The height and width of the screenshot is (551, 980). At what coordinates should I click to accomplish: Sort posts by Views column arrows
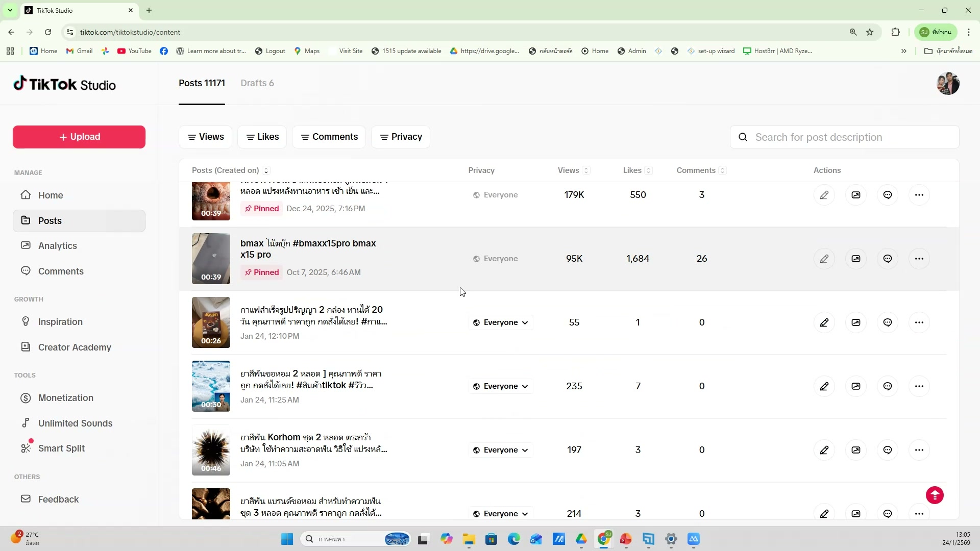coord(586,170)
